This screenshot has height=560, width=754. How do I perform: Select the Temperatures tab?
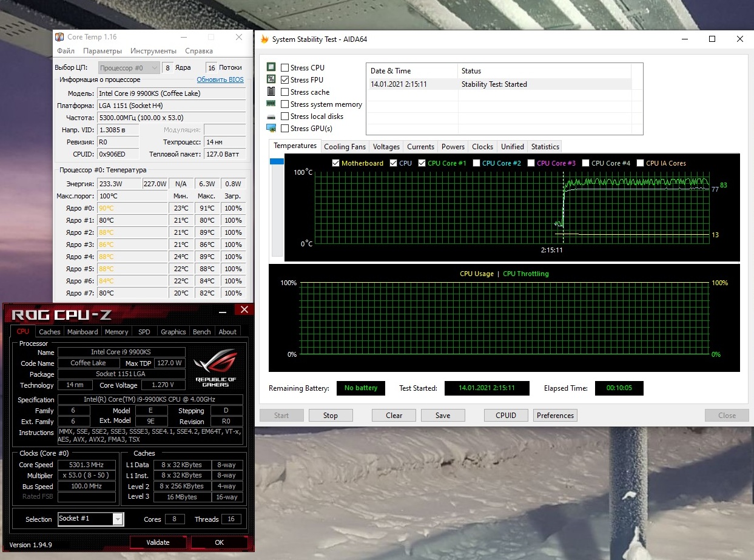coord(295,146)
